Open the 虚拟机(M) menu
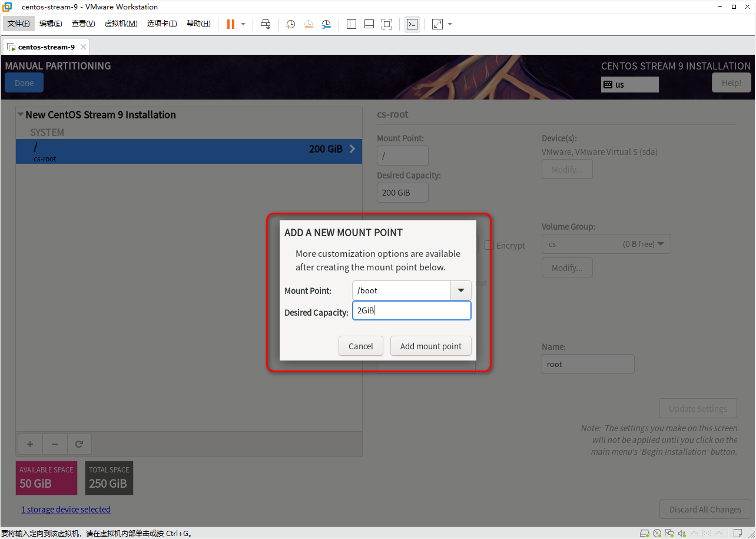The width and height of the screenshot is (756, 539). pos(121,24)
